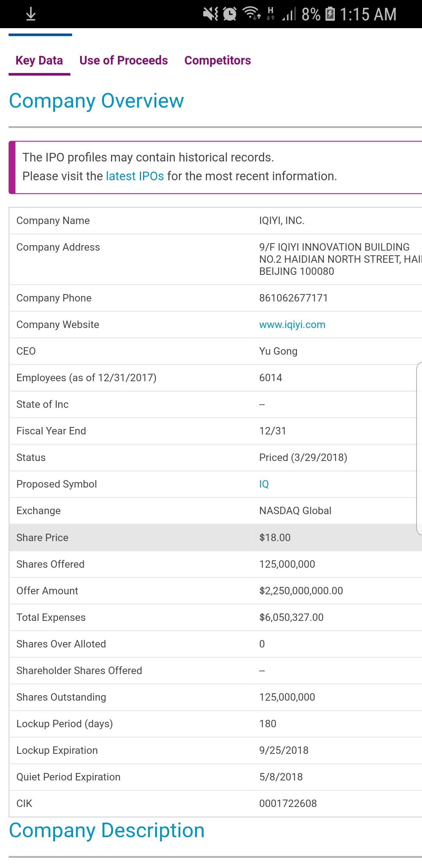Tap the Company Description heading
Image resolution: width=422 pixels, height=868 pixels.
click(x=107, y=830)
